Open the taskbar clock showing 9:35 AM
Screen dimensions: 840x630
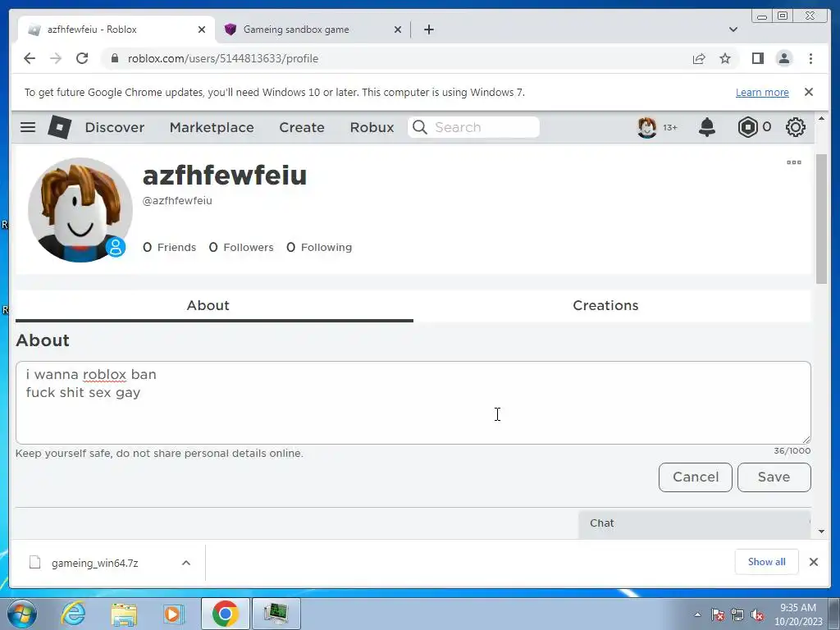pyautogui.click(x=797, y=614)
